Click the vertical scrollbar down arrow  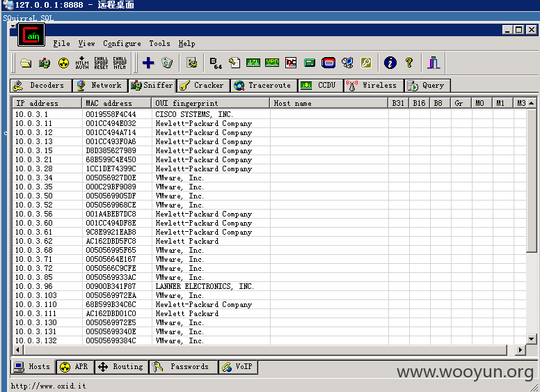click(532, 339)
